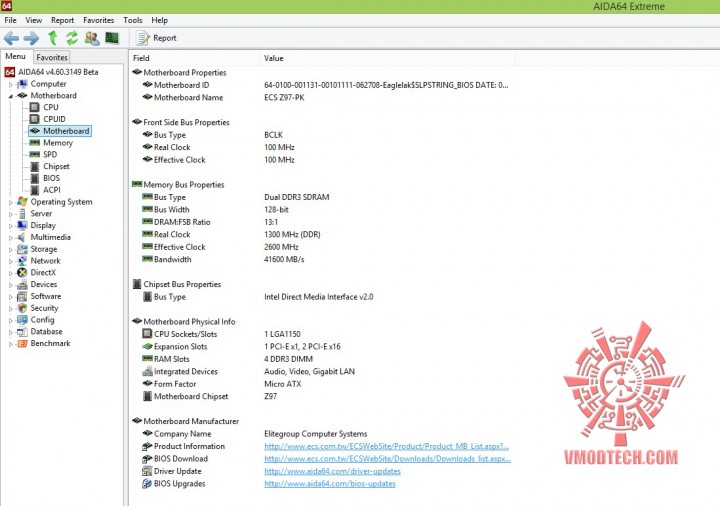Open the system monitor graph icon
720x506 pixels.
(x=112, y=38)
